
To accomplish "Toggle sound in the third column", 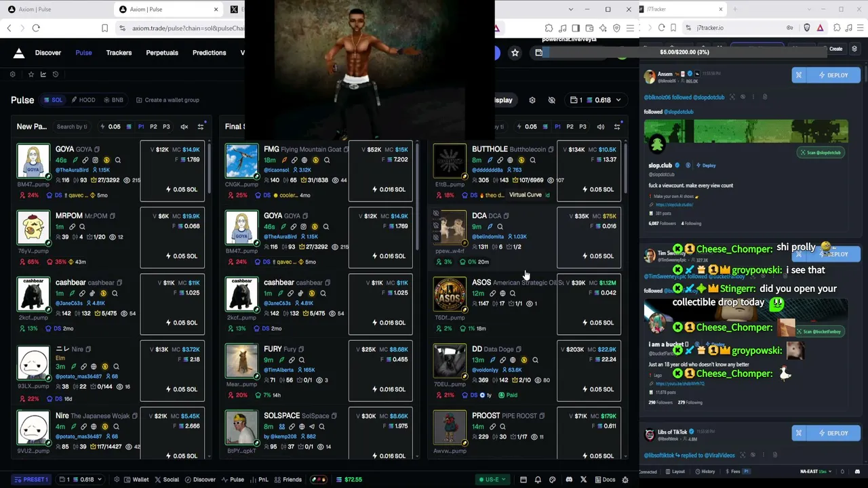I will tap(601, 127).
